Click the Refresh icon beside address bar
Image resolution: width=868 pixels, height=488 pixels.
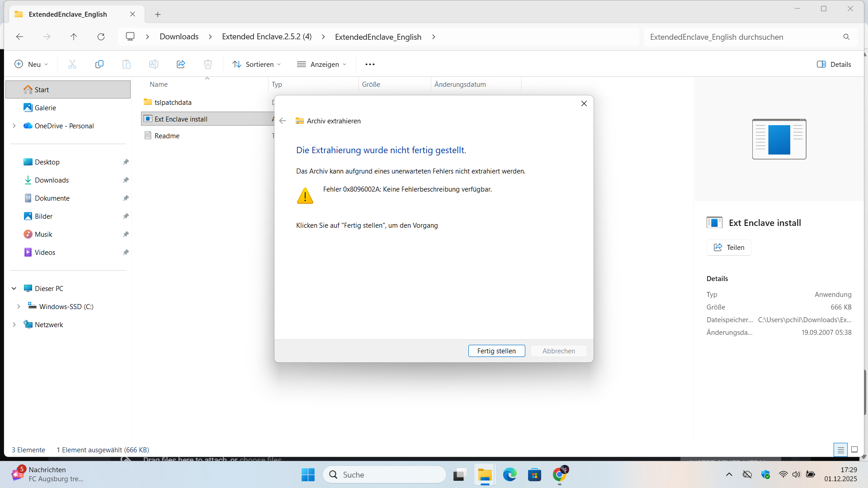[x=101, y=37]
